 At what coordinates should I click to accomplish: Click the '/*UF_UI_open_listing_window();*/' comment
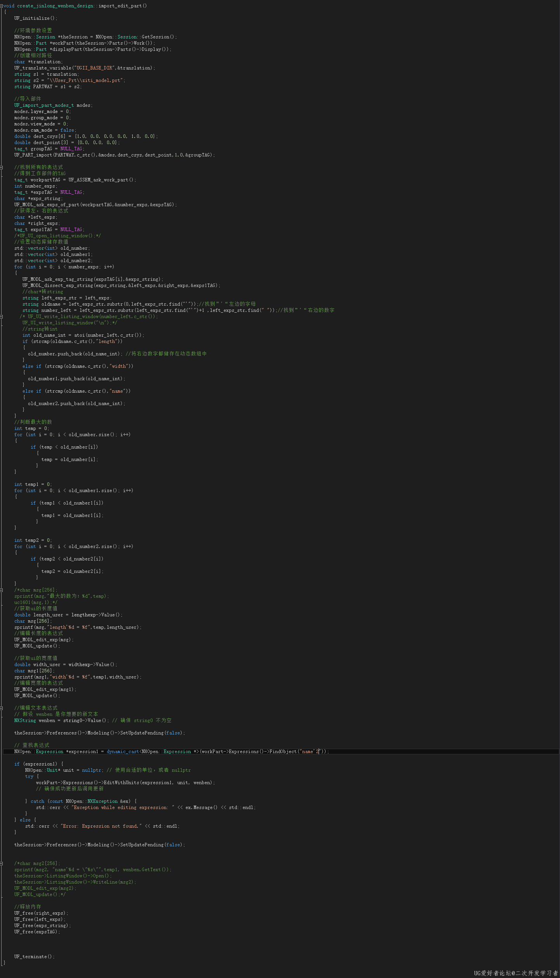[57, 236]
